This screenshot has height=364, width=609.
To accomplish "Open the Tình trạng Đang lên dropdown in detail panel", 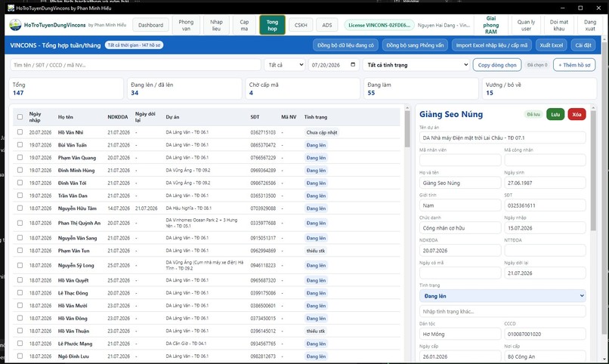I will (502, 296).
